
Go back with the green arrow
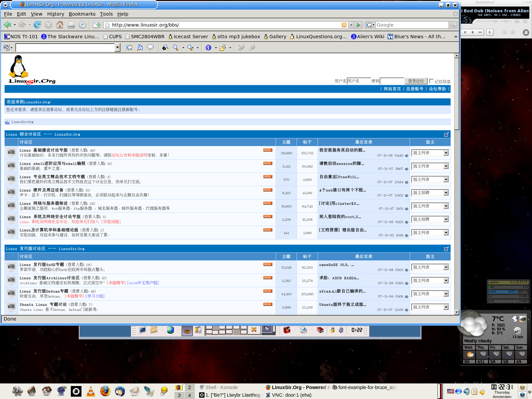point(7,25)
